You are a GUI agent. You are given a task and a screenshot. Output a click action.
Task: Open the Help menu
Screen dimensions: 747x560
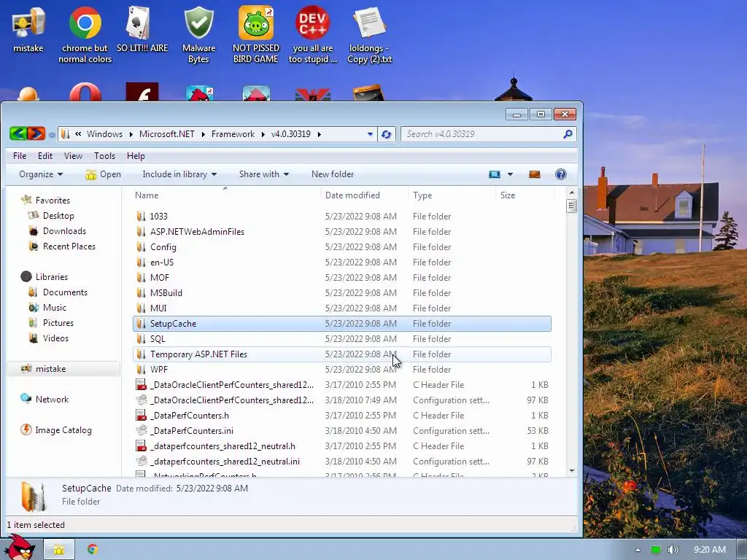tap(136, 156)
